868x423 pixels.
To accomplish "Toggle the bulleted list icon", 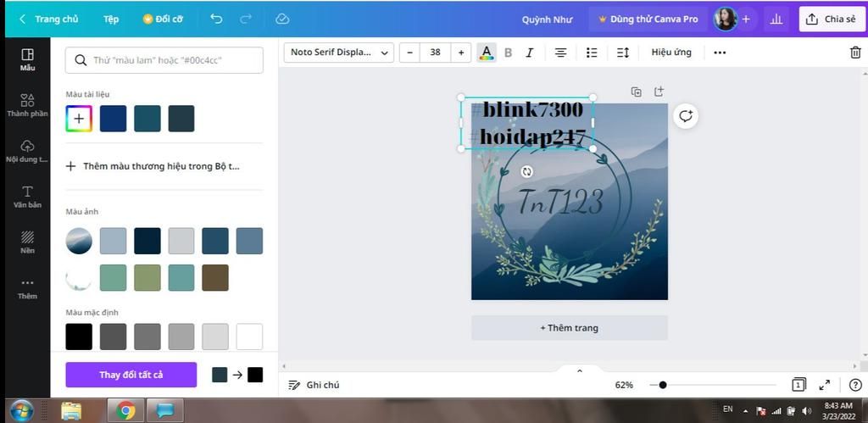I will 592,53.
